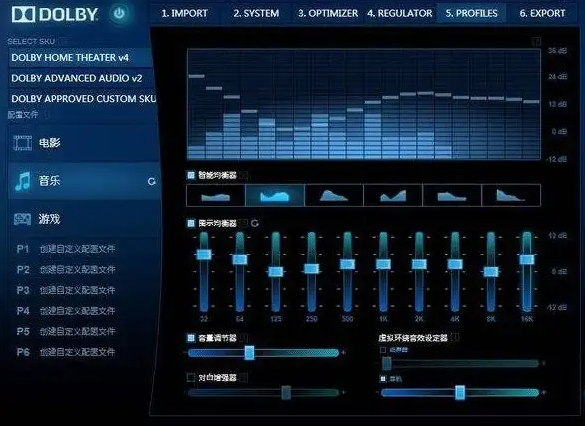Viewport: 585px width, 426px height.
Task: Choose the second highlighted equalizer preset curve
Action: point(275,195)
